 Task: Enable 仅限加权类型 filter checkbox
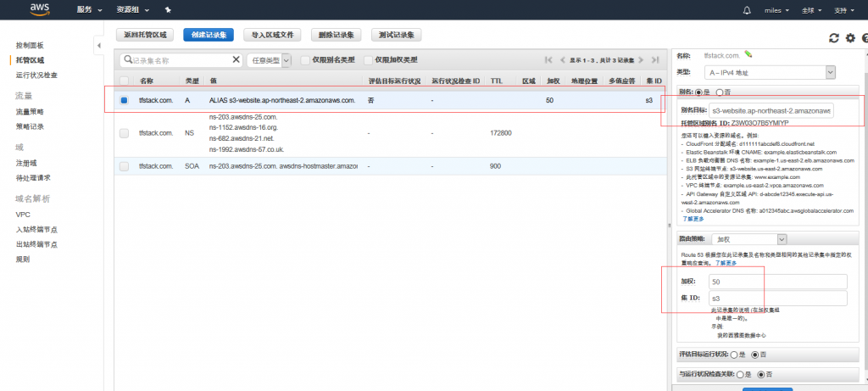368,60
